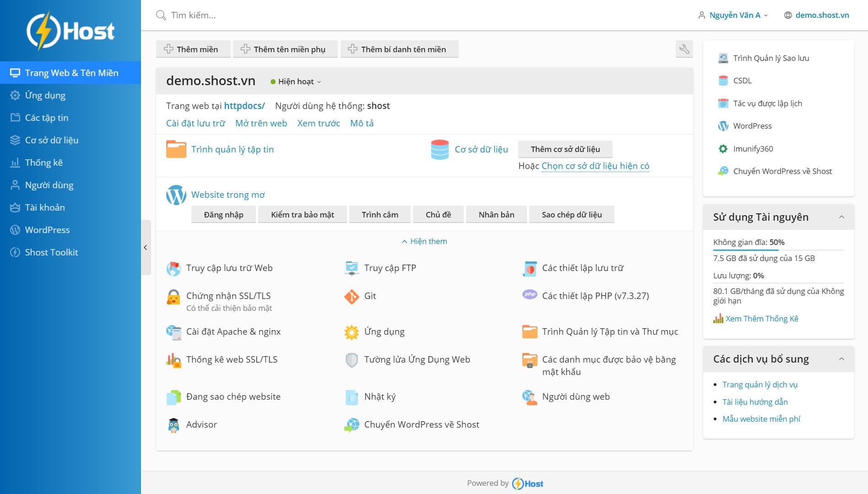Collapse the Các dịch vụ bổ sung panel

(x=841, y=359)
